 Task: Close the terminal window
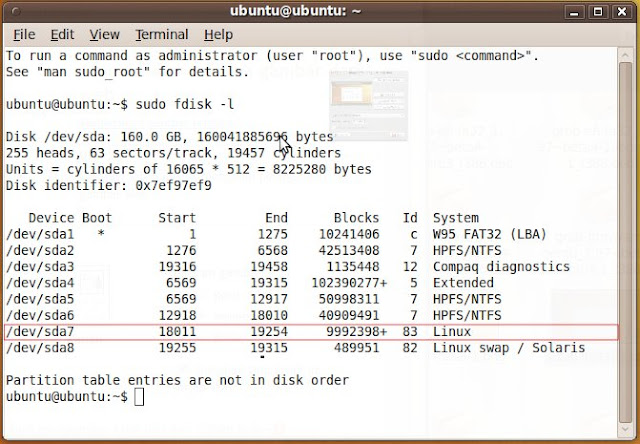click(622, 11)
